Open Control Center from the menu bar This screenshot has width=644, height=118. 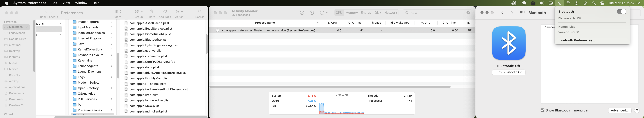tap(602, 3)
